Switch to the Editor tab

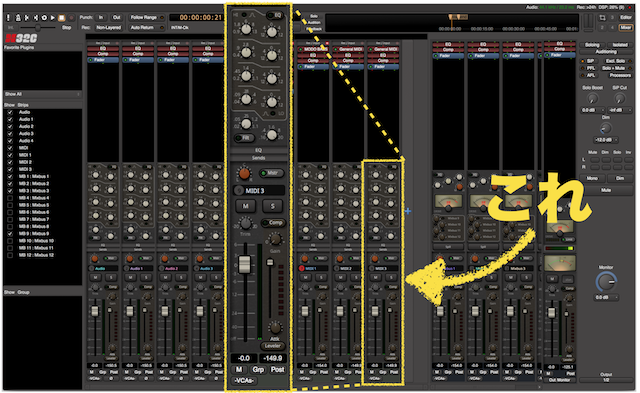point(625,18)
